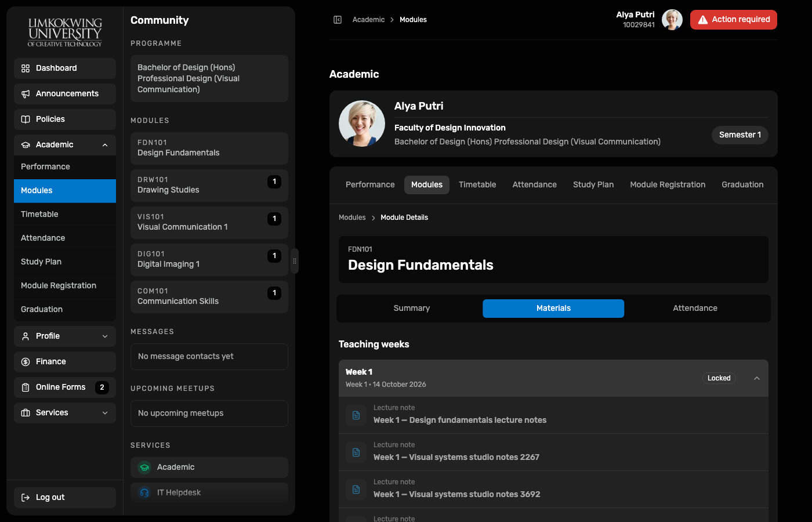Viewport: 812px width, 522px height.
Task: Open the Graduation top tab
Action: click(x=742, y=185)
